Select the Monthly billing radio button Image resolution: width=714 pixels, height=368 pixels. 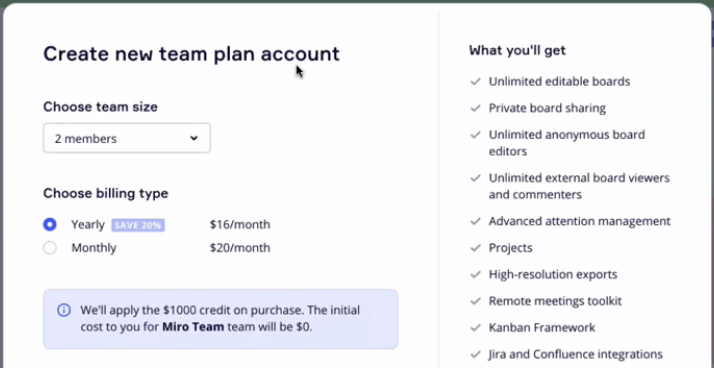click(x=50, y=248)
